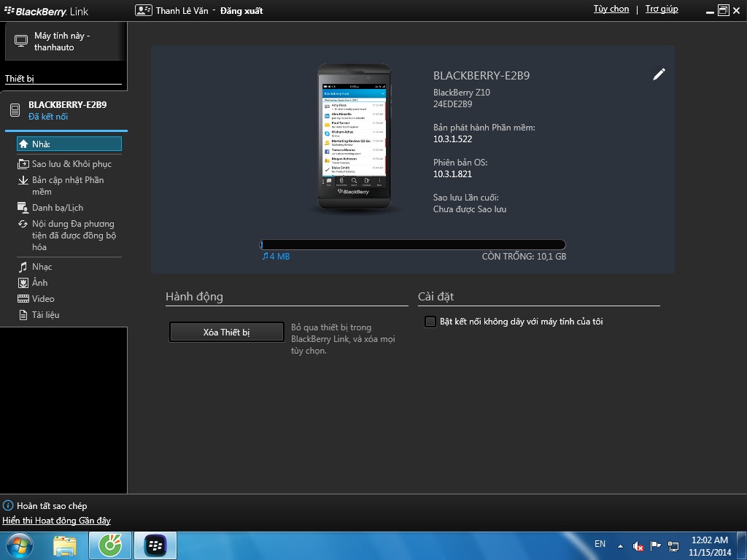Click the sync icon for multimedia content
This screenshot has width=747, height=560.
(x=23, y=224)
